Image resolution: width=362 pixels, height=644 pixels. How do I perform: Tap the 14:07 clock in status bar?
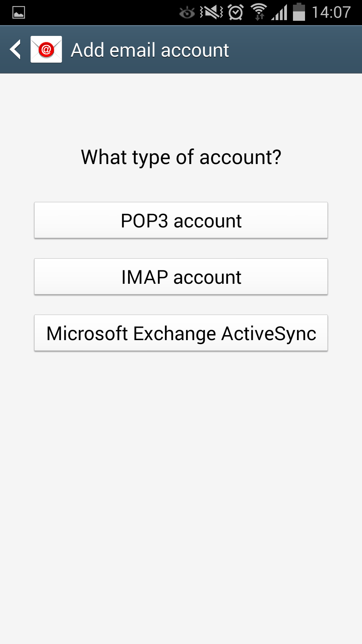[x=331, y=12]
